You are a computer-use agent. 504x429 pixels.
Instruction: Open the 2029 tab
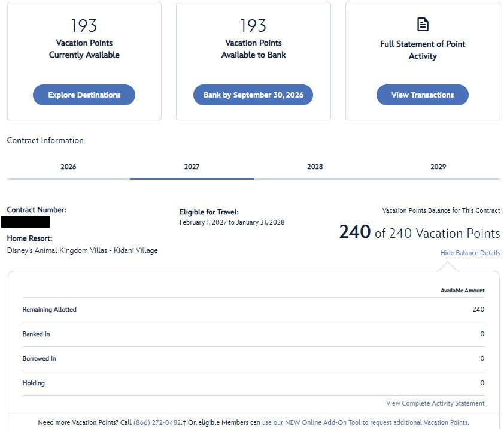pyautogui.click(x=438, y=167)
